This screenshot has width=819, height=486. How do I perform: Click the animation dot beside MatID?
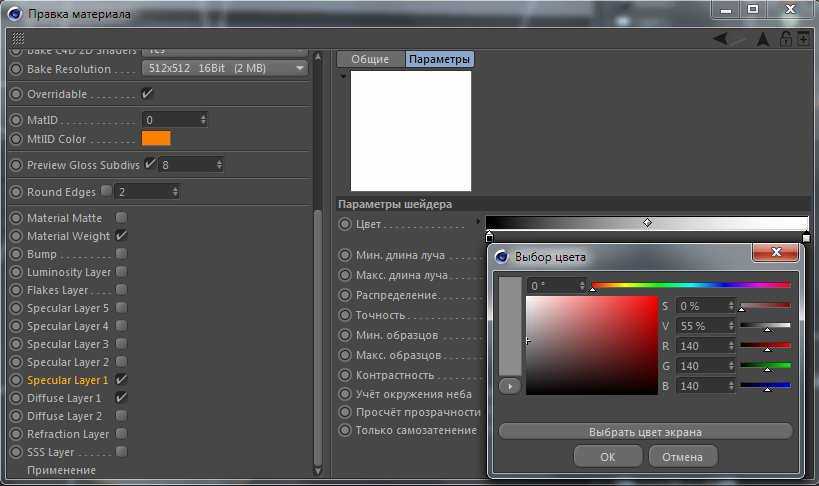[x=16, y=120]
